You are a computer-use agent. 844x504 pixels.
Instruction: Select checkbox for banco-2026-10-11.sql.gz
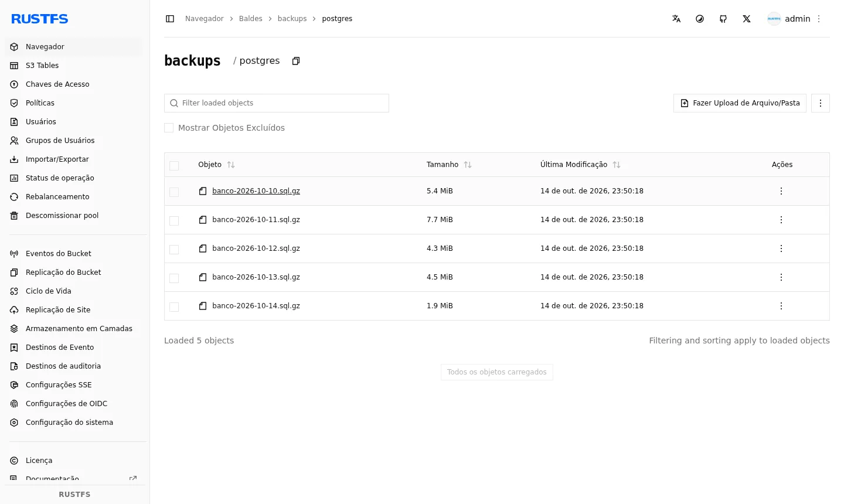click(x=174, y=221)
